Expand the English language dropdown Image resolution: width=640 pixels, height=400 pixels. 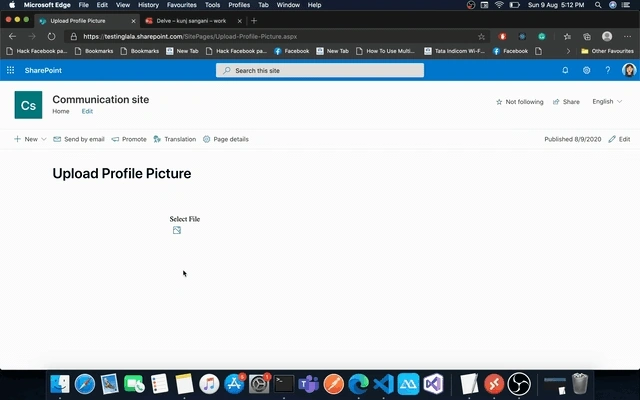(x=607, y=101)
